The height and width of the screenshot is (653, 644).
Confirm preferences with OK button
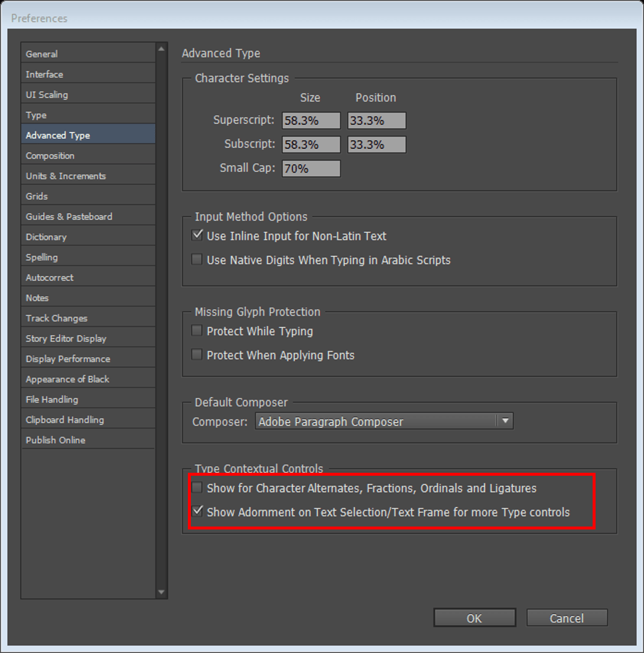click(x=474, y=618)
